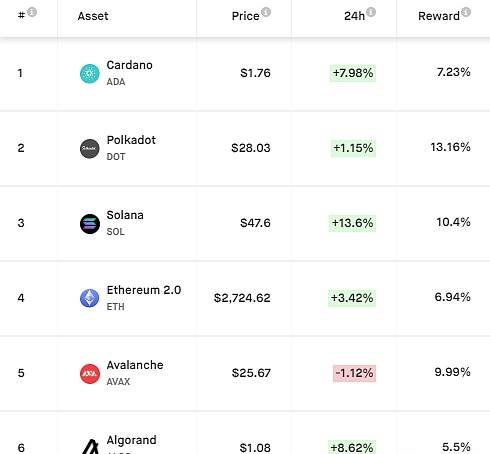Open the Polkadot asset name link

pos(131,140)
